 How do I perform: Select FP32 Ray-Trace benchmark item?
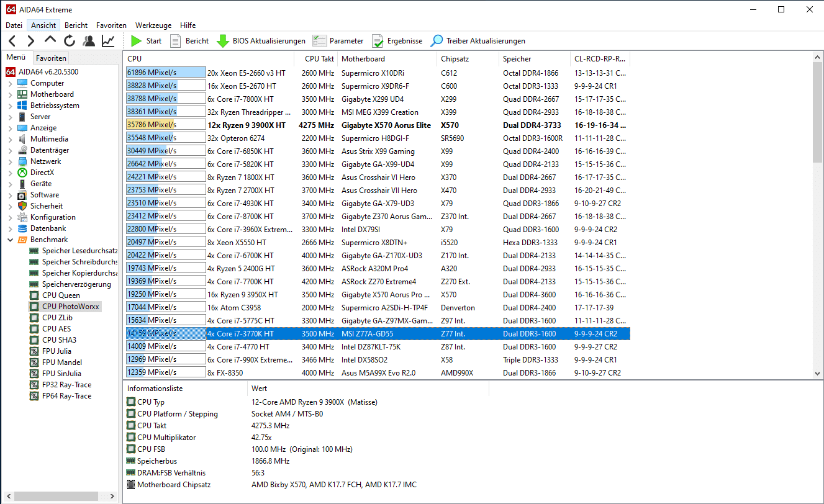[x=66, y=385]
